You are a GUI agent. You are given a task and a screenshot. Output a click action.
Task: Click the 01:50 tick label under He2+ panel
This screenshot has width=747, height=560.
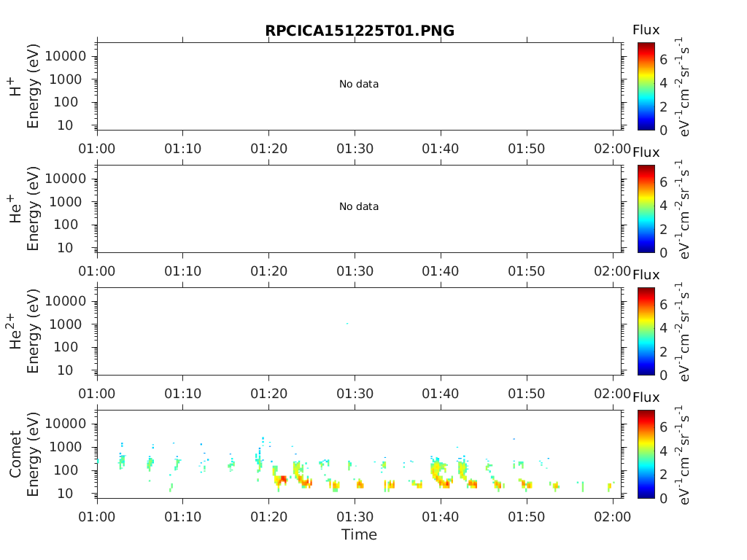(527, 393)
